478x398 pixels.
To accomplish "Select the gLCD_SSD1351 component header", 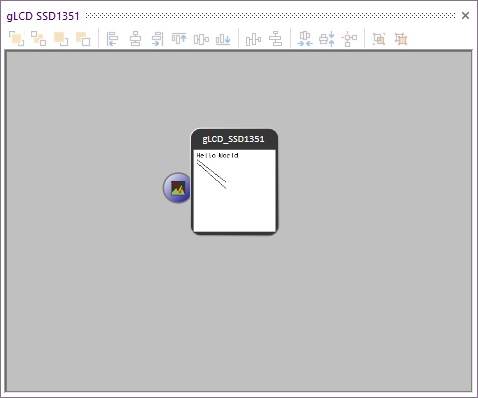I will pyautogui.click(x=234, y=139).
